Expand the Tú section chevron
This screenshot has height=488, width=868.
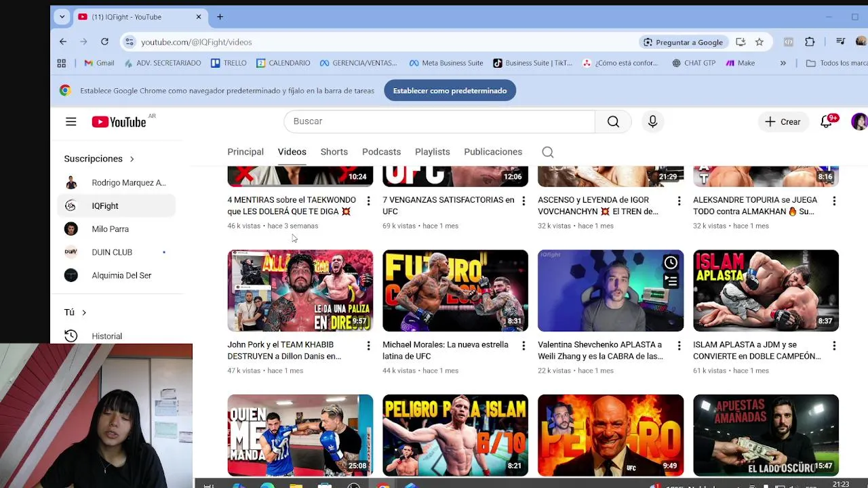coord(84,312)
